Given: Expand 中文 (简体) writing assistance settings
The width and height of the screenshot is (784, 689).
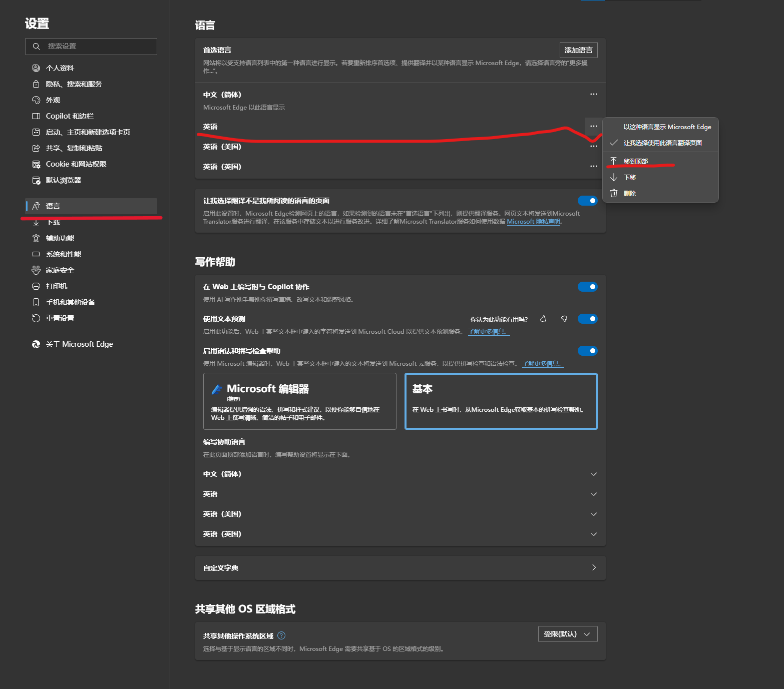Looking at the screenshot, I should coord(594,474).
